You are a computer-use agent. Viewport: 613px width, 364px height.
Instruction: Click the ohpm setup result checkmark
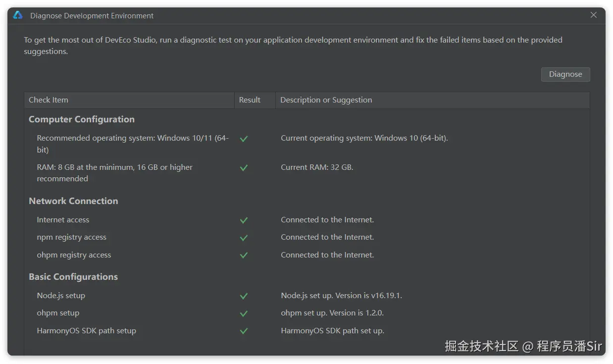click(x=244, y=313)
